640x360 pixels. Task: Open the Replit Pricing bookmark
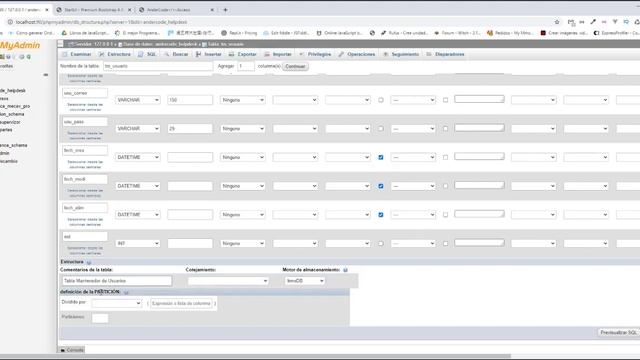pos(239,33)
